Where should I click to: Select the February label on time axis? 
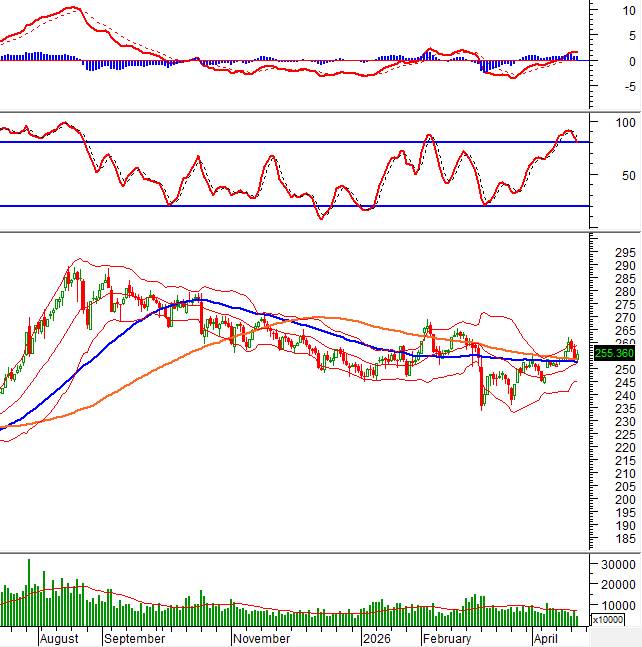pyautogui.click(x=445, y=637)
